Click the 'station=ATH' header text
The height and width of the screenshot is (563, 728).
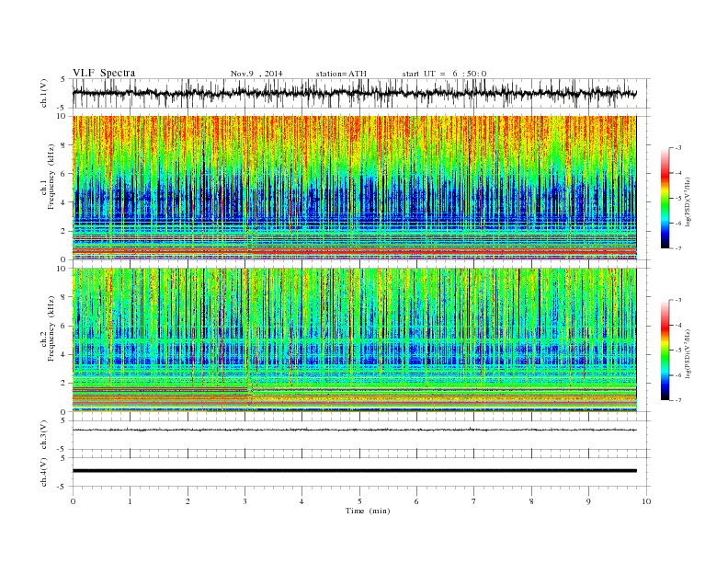[x=341, y=74]
